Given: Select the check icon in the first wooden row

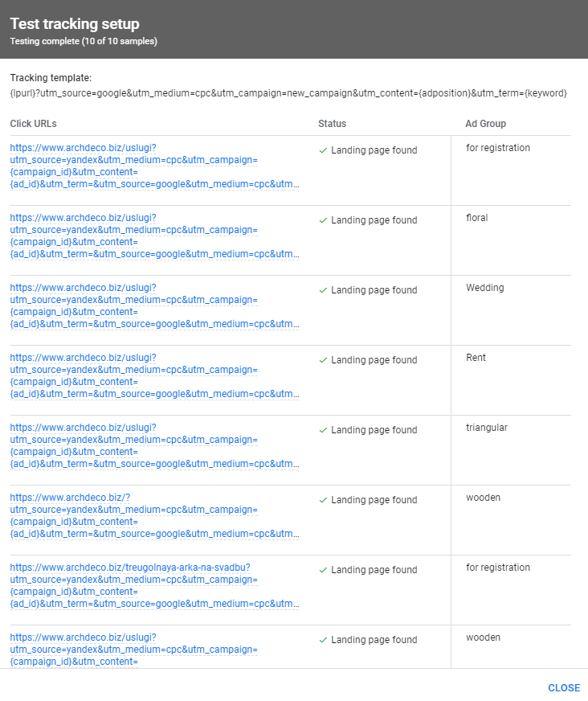Looking at the screenshot, I should [322, 499].
